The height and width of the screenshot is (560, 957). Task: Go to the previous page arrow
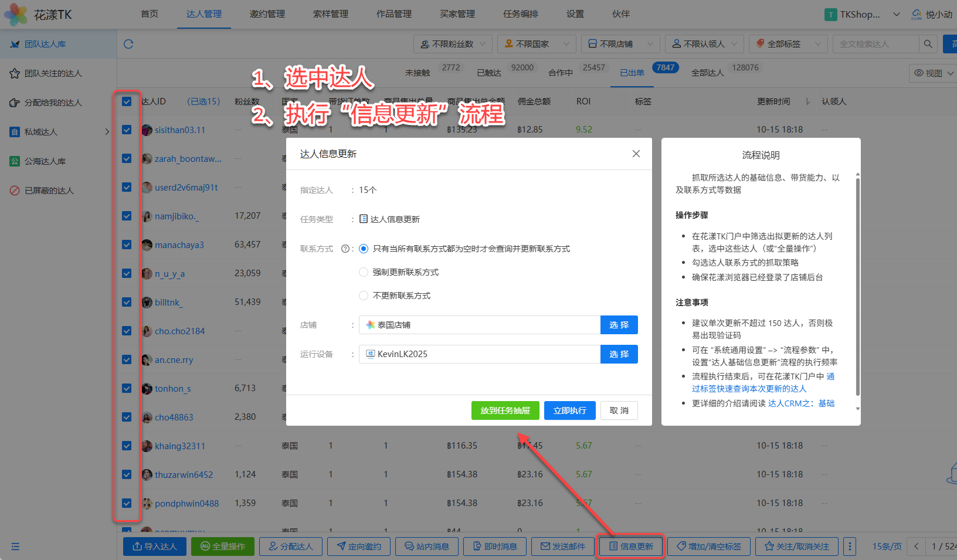pyautogui.click(x=916, y=547)
